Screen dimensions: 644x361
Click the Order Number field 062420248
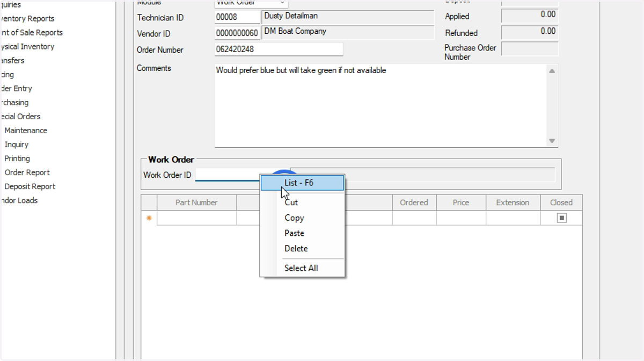[x=279, y=49]
